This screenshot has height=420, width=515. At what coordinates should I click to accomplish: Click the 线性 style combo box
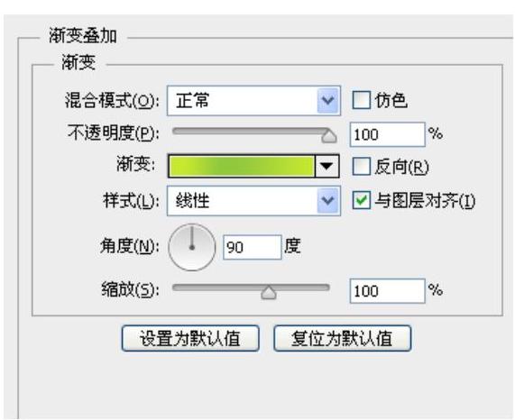[x=253, y=200]
